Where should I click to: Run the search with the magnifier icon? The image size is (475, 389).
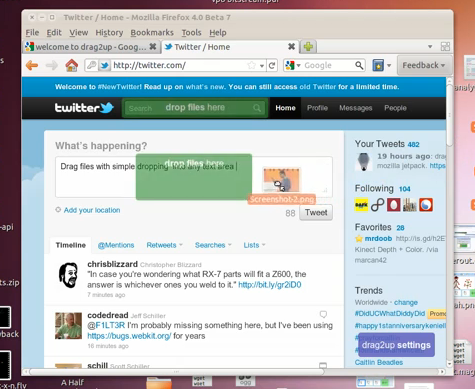coord(359,65)
